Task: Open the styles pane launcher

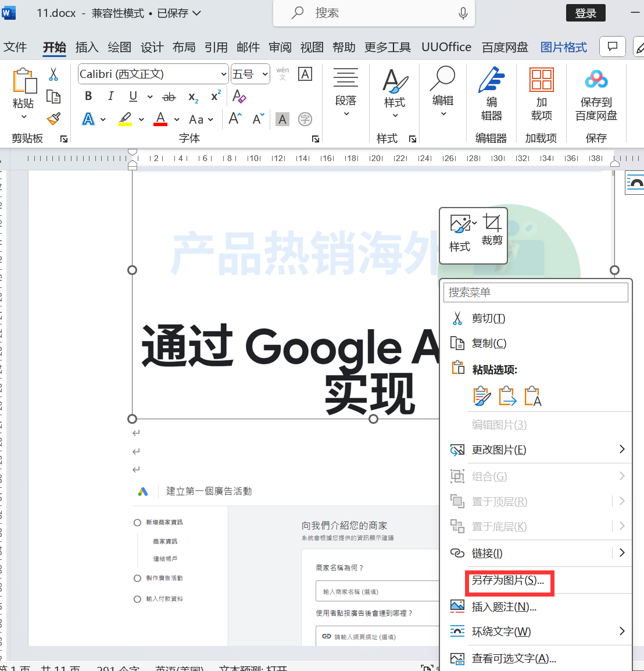Action: tap(413, 138)
